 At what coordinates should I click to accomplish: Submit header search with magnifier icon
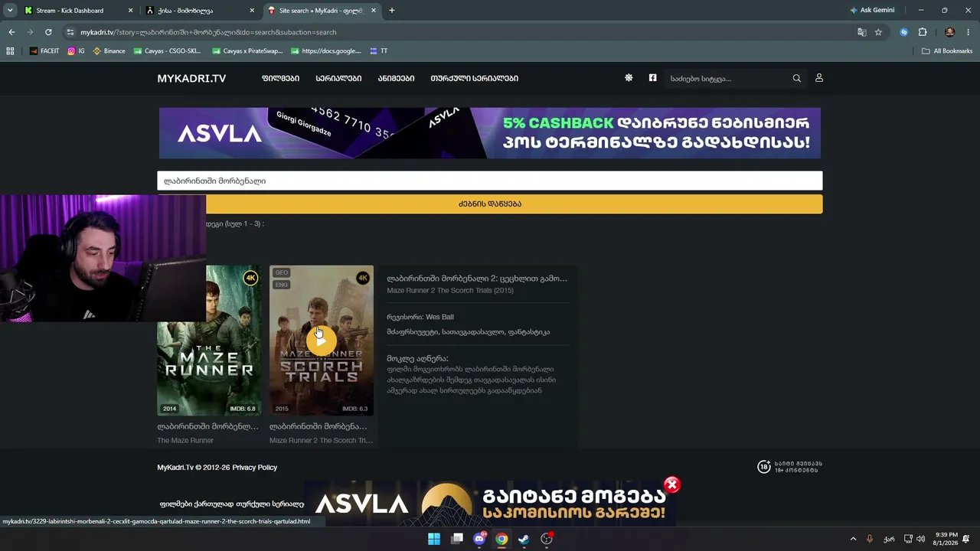[x=797, y=78]
